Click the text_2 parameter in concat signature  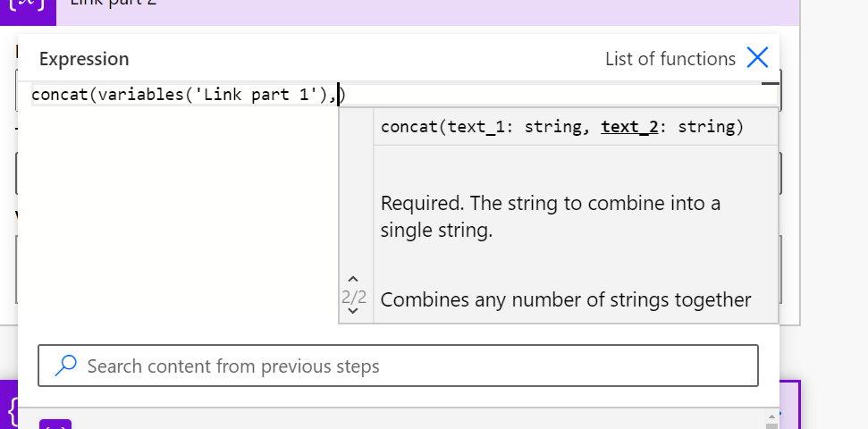[629, 127]
